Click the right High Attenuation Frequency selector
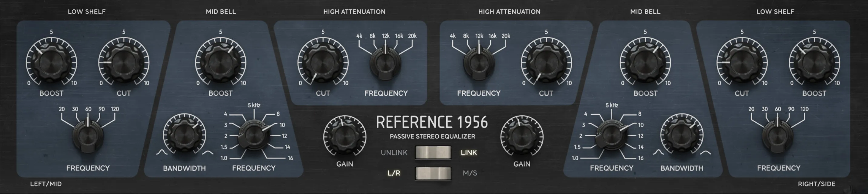Viewport: 868px width, 194px height. 479,63
